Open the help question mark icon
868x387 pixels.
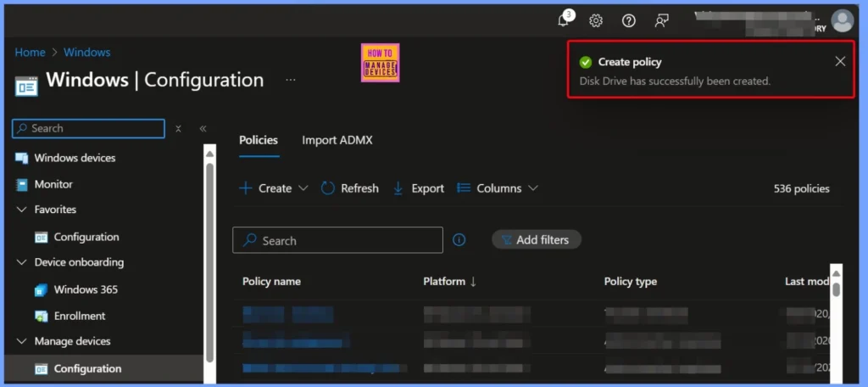pos(628,20)
